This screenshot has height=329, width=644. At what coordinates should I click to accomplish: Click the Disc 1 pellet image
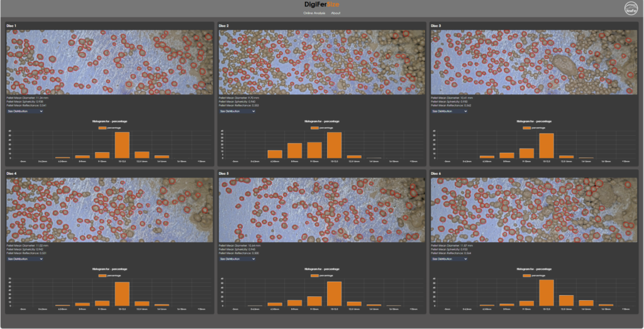[109, 62]
